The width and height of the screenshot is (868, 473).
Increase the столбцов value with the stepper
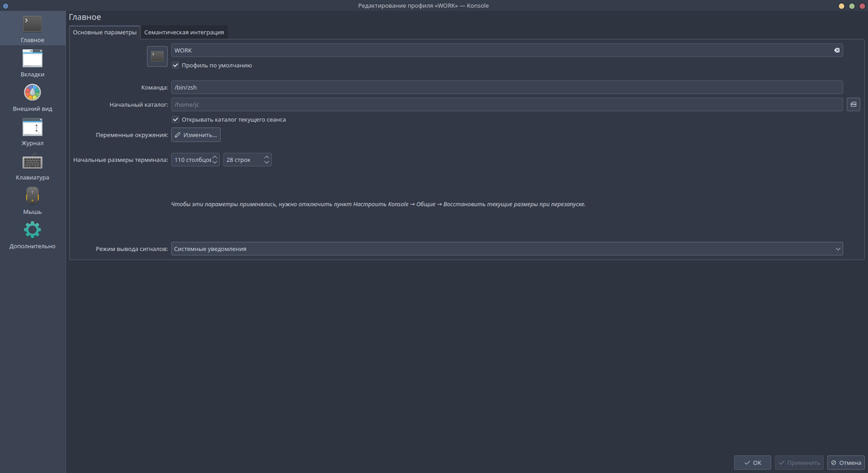(215, 156)
